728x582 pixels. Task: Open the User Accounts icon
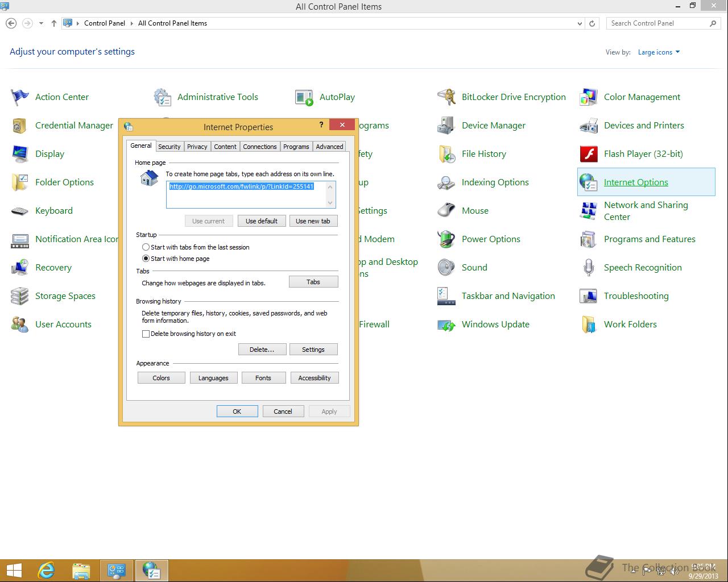click(20, 325)
